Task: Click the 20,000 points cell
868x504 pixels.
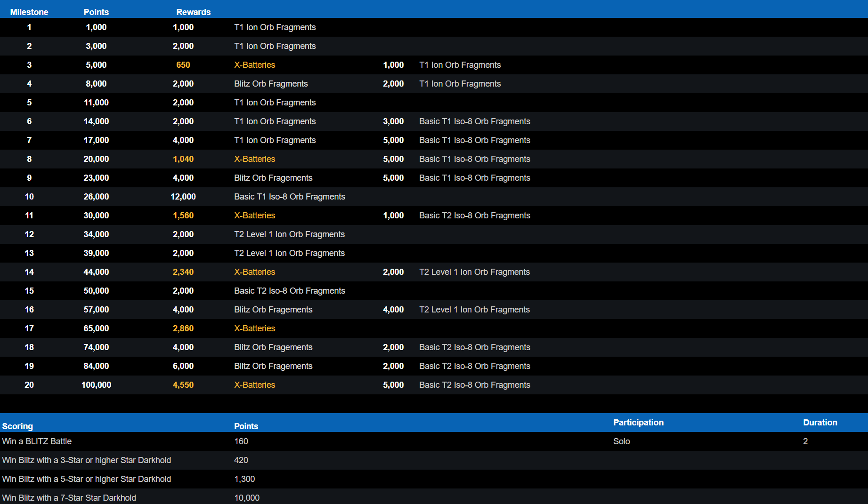Action: point(96,159)
